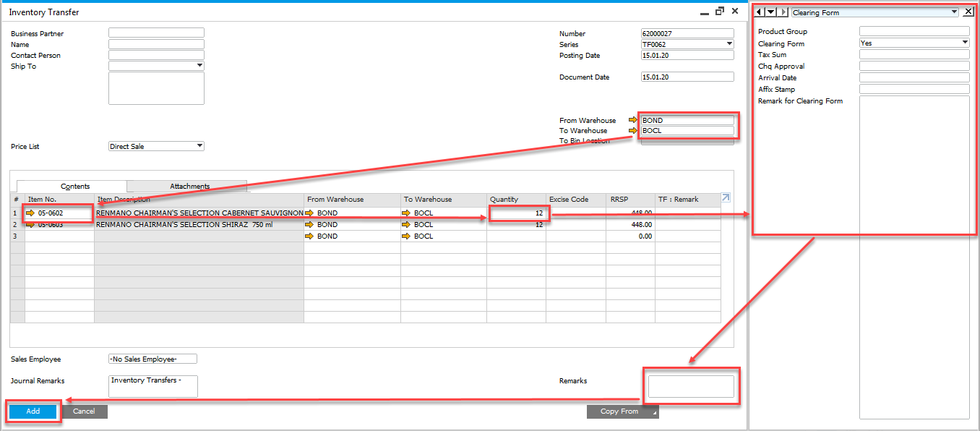
Task: Click the Cancel button
Action: (x=84, y=411)
